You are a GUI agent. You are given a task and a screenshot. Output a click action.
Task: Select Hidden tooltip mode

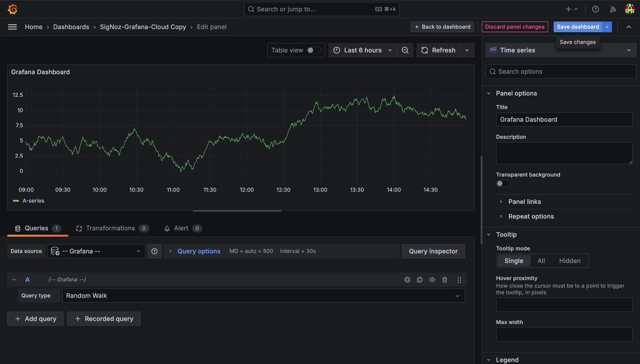coord(570,261)
